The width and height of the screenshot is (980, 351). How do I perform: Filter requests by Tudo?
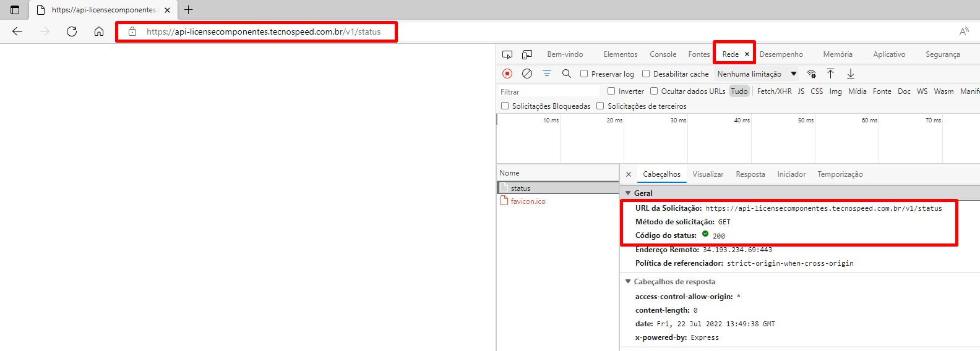point(739,91)
